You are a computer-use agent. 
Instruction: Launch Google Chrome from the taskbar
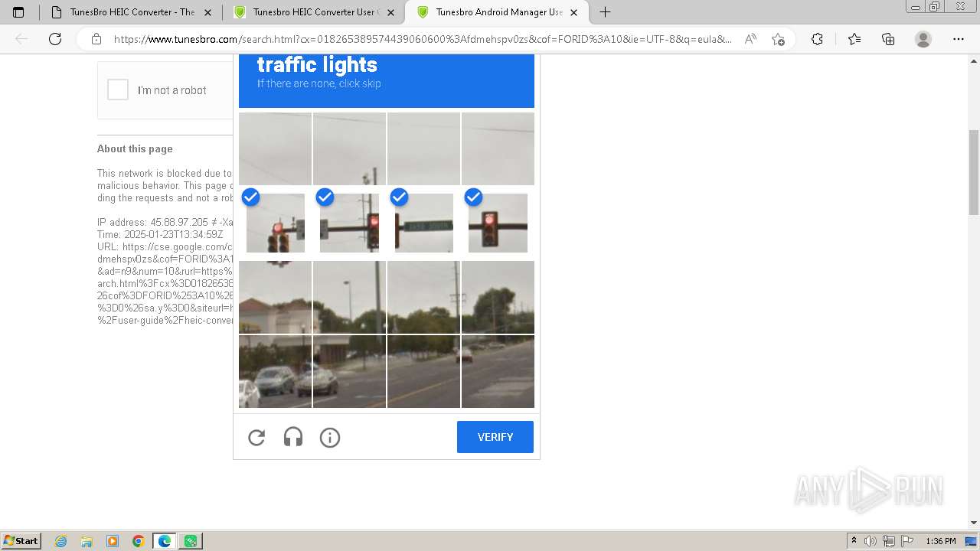[139, 541]
